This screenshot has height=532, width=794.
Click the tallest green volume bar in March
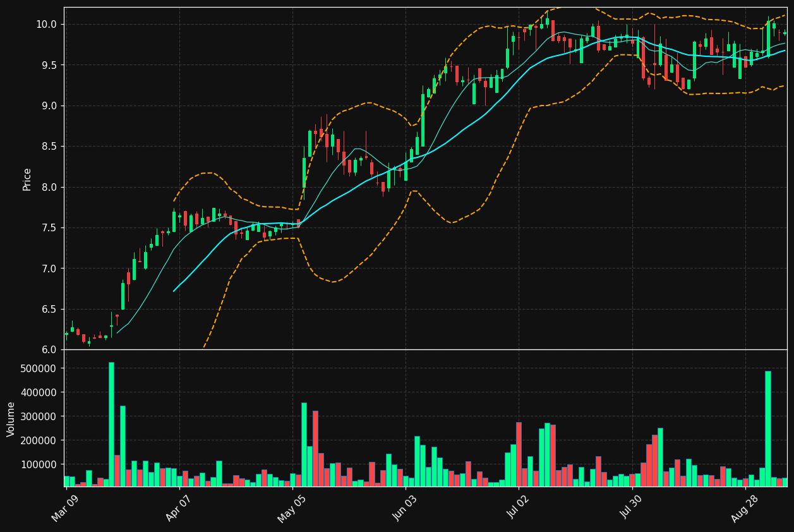111,425
